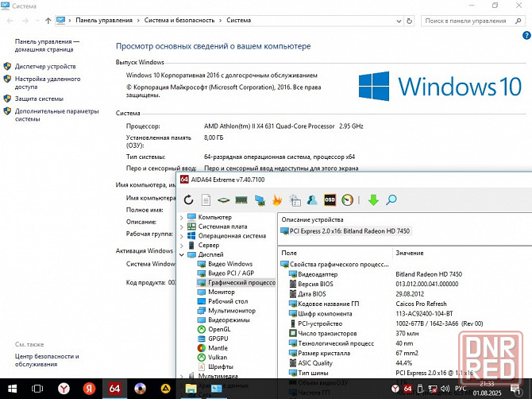Image resolution: width=532 pixels, height=399 pixels.
Task: Expand the Компьютер tree node
Action: pos(182,218)
